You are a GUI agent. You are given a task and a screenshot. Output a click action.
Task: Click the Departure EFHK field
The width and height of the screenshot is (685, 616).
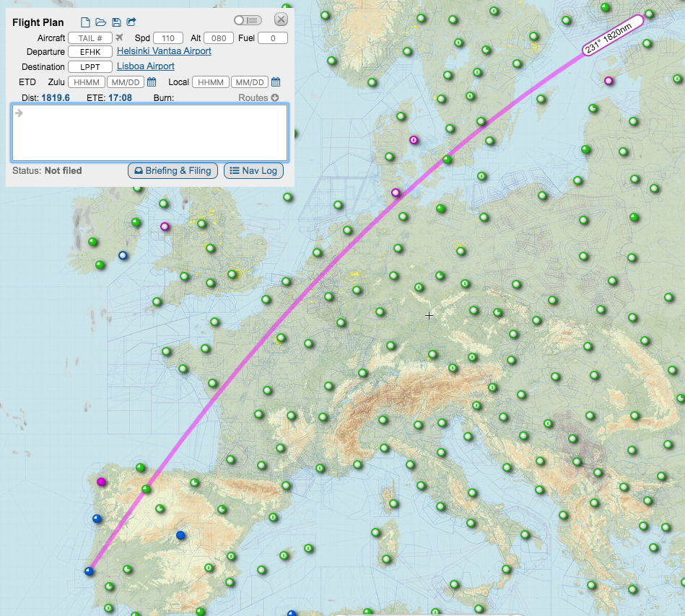click(x=90, y=52)
